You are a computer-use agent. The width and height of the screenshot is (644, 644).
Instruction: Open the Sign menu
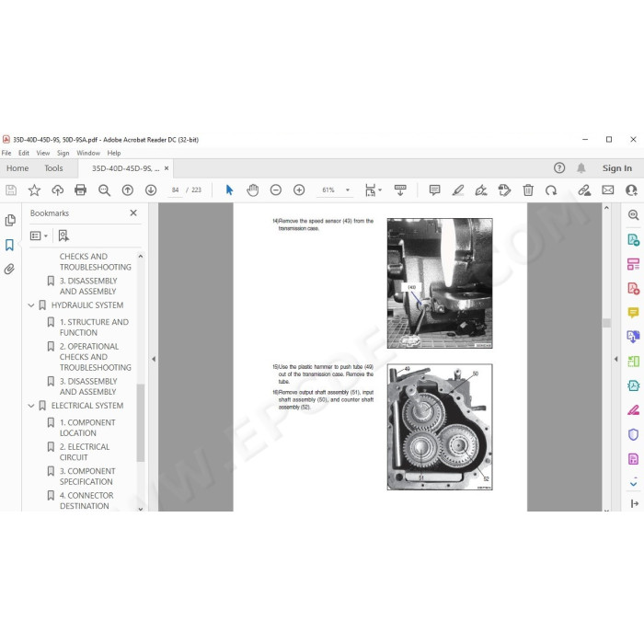click(63, 153)
